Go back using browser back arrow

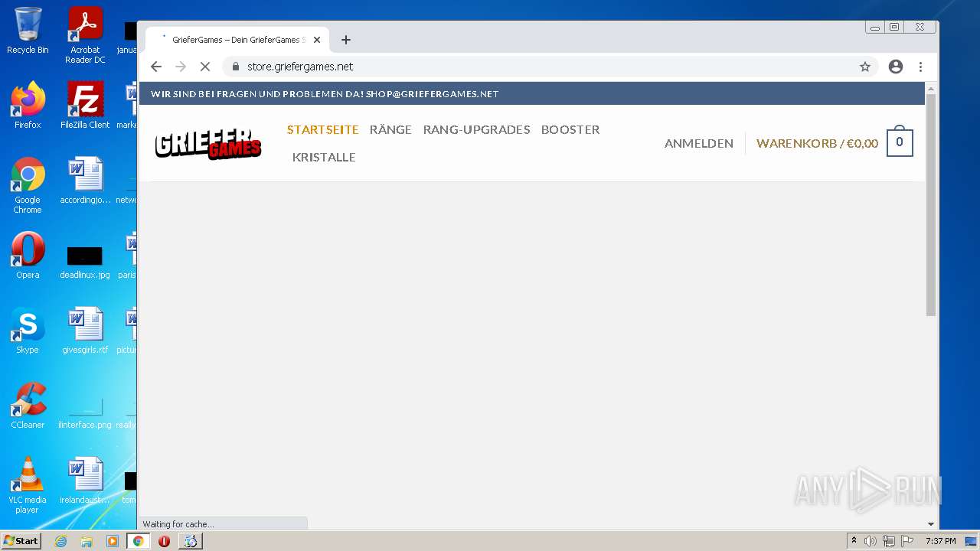[156, 67]
